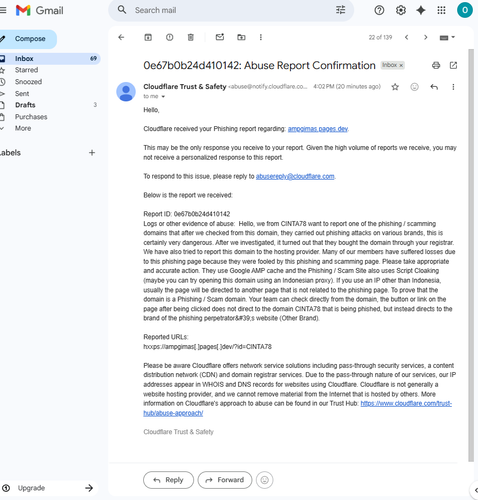Click the 4:02 PM timestamp
This screenshot has width=478, height=500.
click(347, 87)
